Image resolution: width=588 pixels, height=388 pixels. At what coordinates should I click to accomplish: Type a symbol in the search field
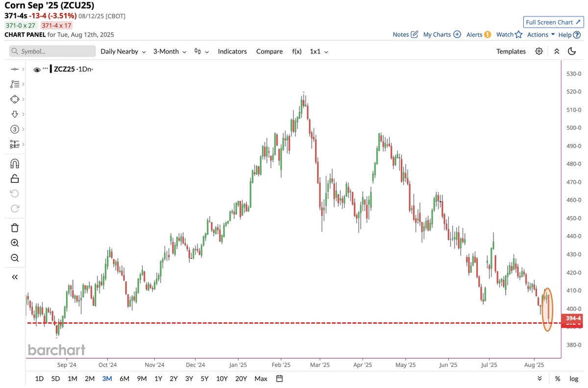[51, 51]
